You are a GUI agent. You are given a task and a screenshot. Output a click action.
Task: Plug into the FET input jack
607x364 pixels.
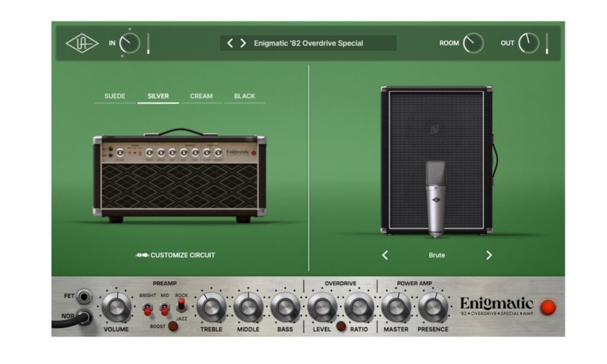click(x=84, y=296)
